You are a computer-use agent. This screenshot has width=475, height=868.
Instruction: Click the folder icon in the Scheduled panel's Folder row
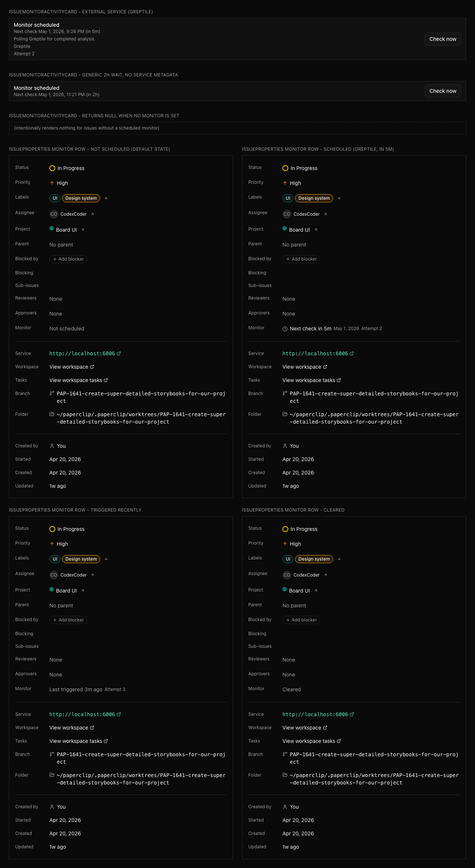click(285, 414)
